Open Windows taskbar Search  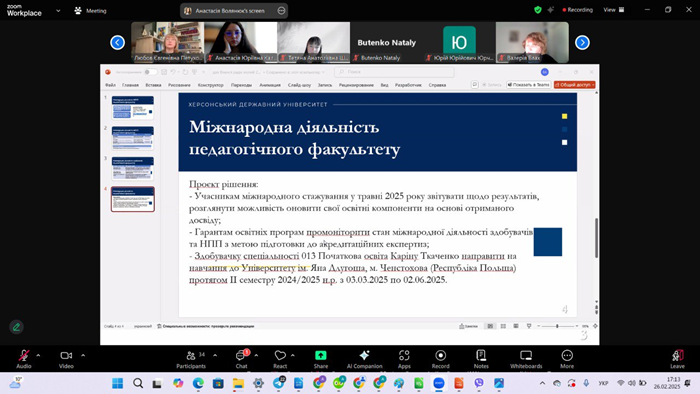coord(138,383)
